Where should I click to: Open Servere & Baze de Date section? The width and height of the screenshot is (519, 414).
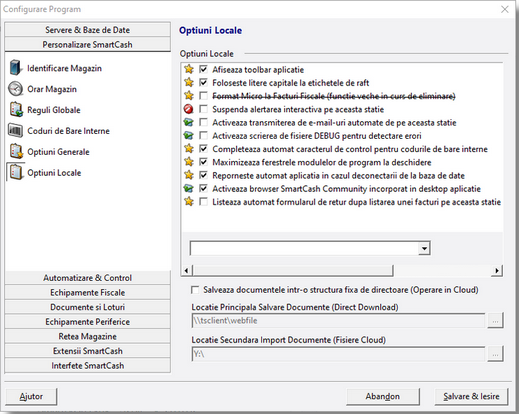pyautogui.click(x=87, y=30)
